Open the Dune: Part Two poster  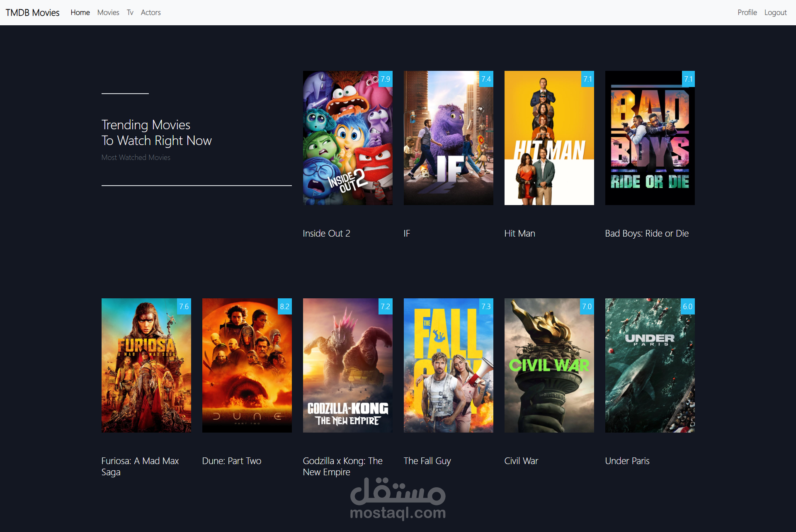tap(247, 365)
